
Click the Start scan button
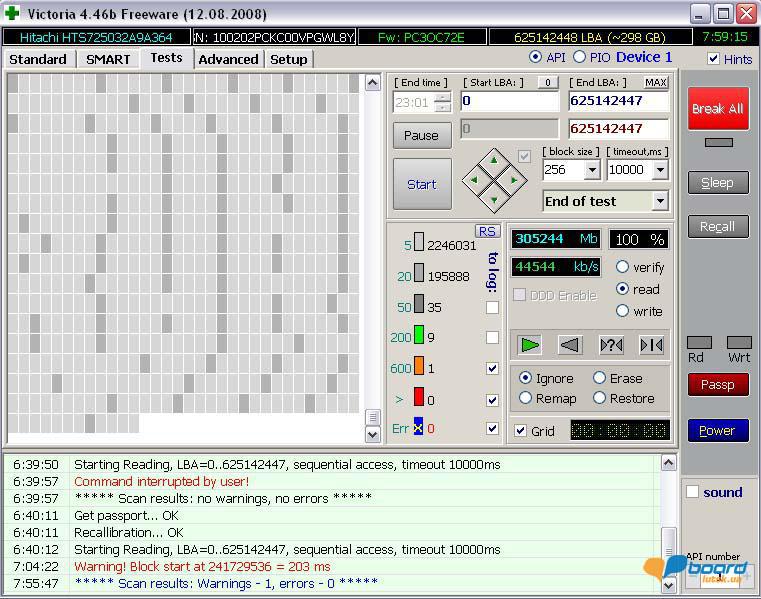421,184
